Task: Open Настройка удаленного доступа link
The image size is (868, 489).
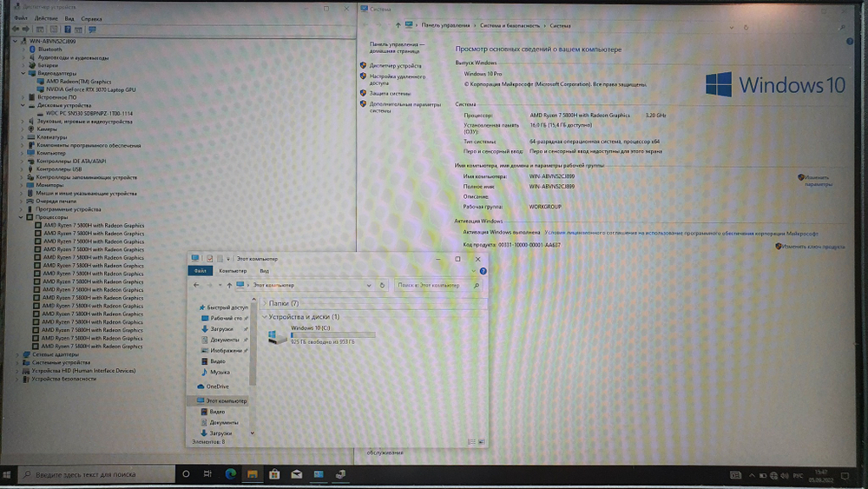Action: pos(398,80)
